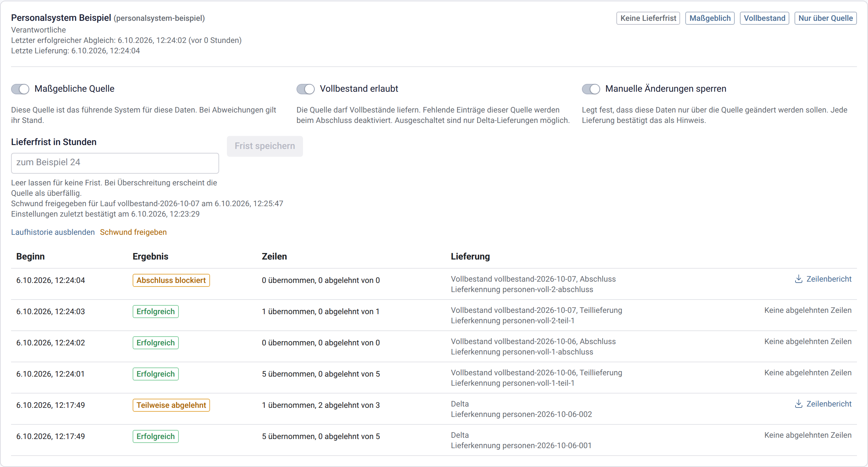Screen dimensions: 868x467
Task: Click the Teilweise abgelehnt status badge
Action: (x=171, y=405)
